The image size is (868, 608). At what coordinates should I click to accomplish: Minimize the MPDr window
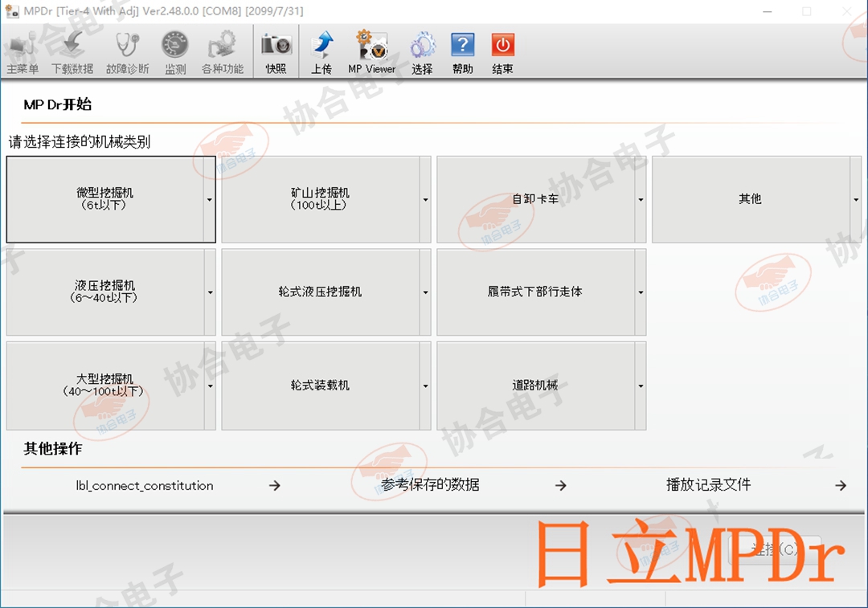click(768, 11)
